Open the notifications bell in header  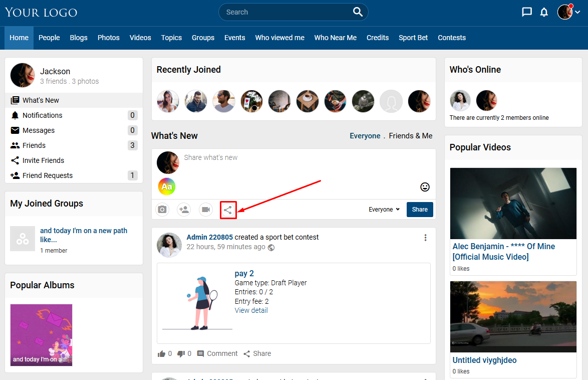click(x=544, y=12)
